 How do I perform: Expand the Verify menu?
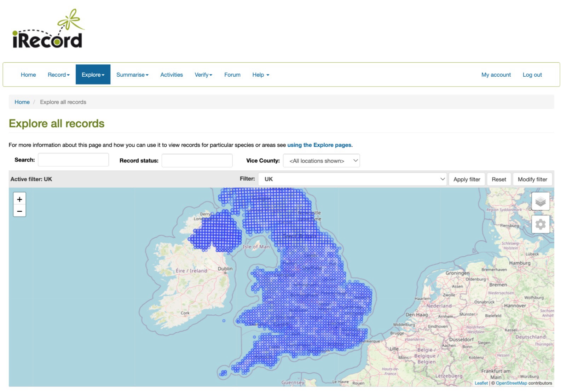click(203, 75)
